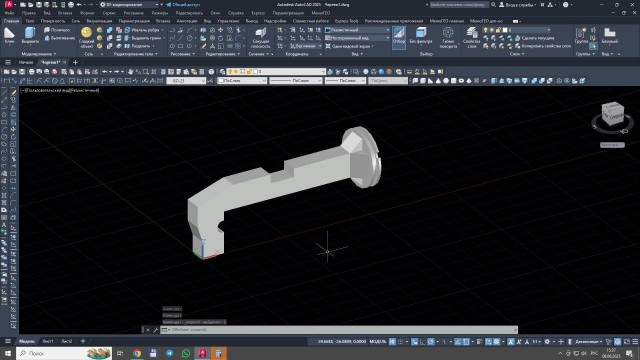
Task: Toggle object snap tracking in status bar
Action: click(x=458, y=342)
